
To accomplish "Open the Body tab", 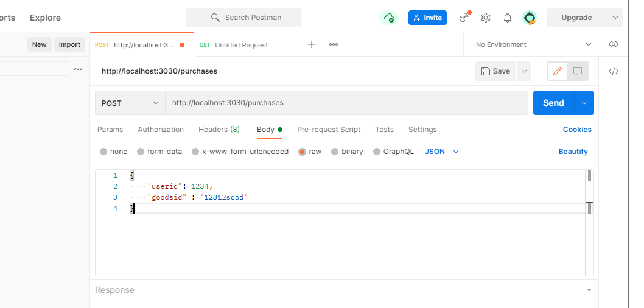I will pos(270,130).
